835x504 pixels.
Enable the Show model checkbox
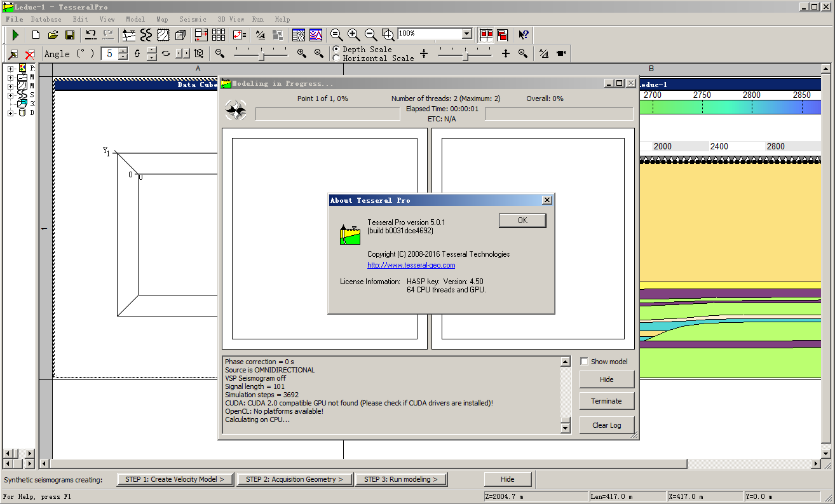click(x=584, y=362)
